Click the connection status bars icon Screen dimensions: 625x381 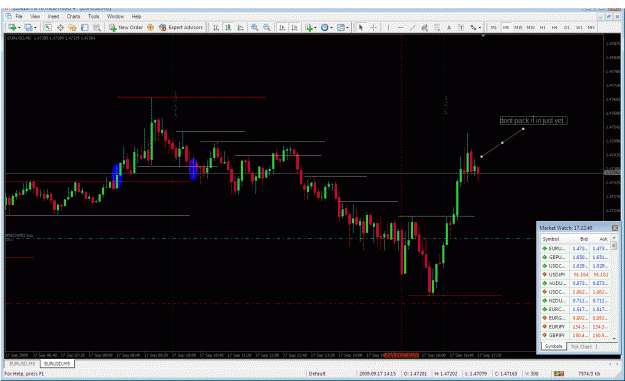point(558,373)
